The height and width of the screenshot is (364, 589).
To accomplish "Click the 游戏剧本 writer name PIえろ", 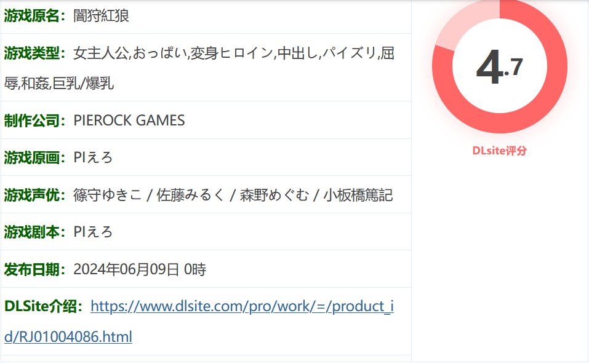I will coord(93,232).
